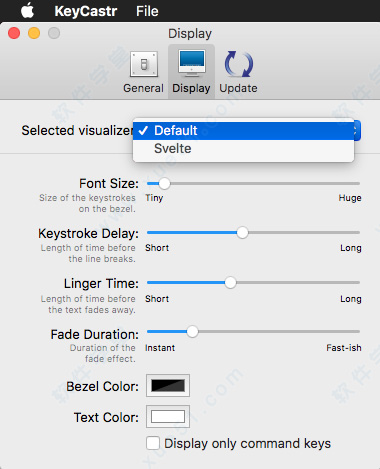Enable Display only command keys checkbox
The width and height of the screenshot is (380, 469).
tap(153, 443)
